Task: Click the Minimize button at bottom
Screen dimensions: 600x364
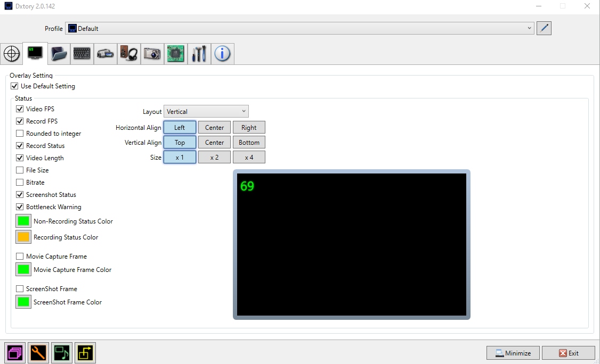Action: pyautogui.click(x=513, y=353)
